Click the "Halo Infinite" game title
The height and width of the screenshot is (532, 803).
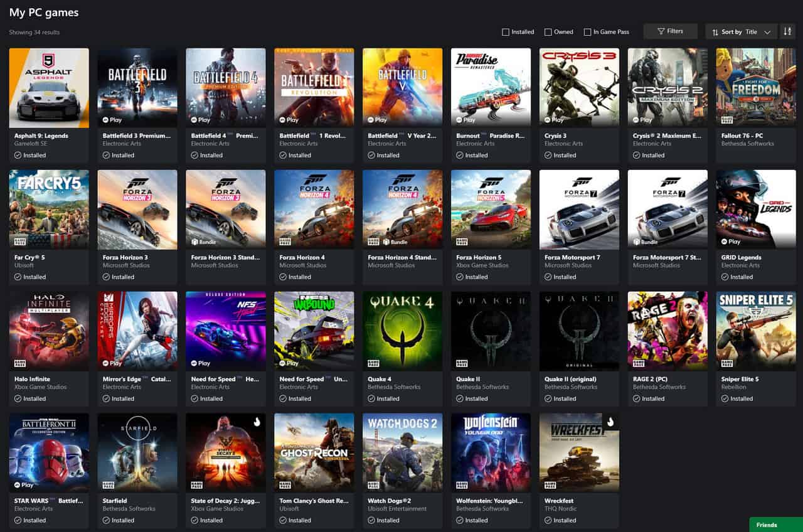[x=32, y=379]
